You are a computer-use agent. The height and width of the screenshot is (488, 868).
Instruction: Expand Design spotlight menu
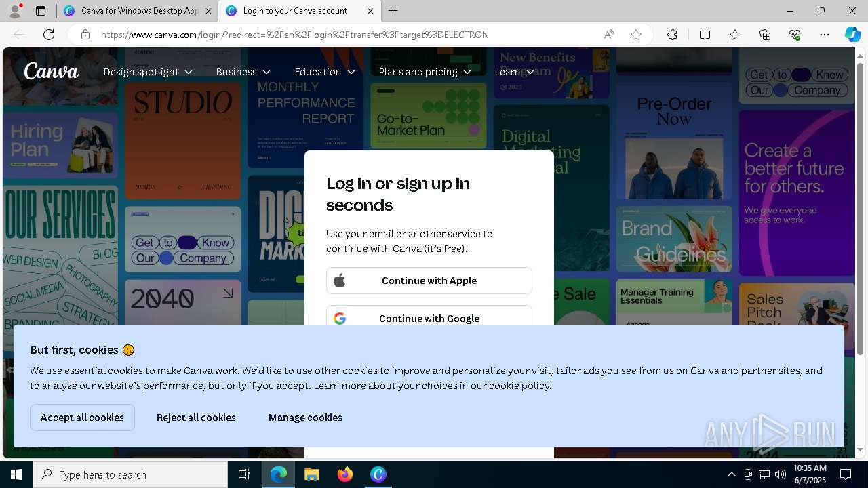point(148,72)
